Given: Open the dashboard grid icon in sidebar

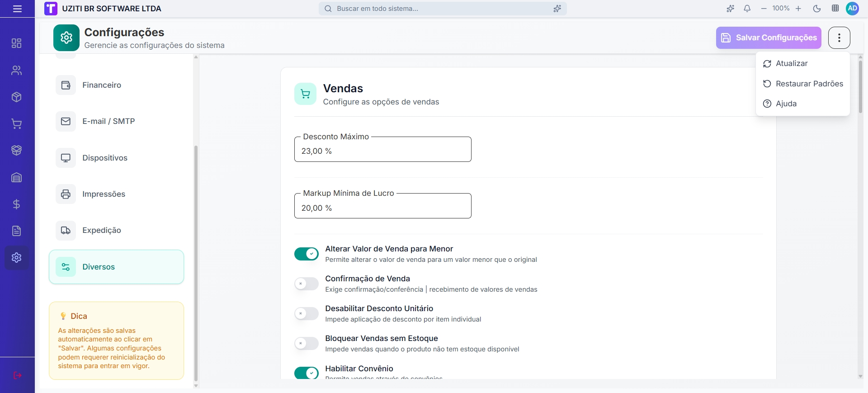Looking at the screenshot, I should (17, 43).
